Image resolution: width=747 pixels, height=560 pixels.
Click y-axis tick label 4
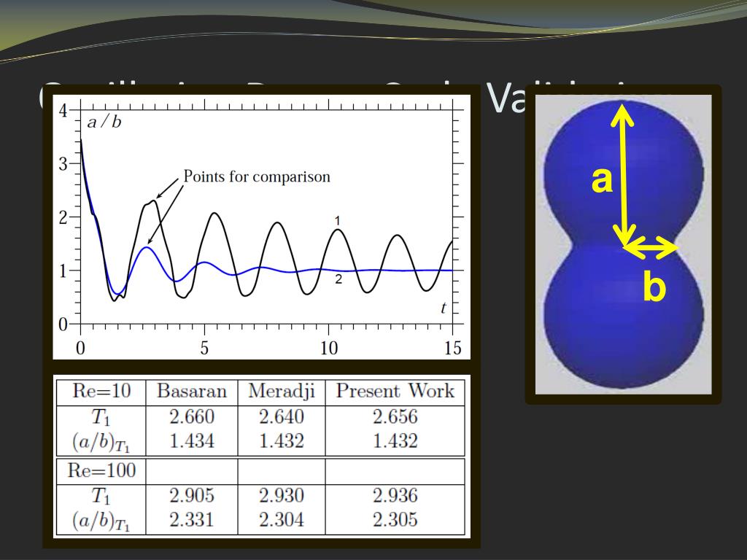pyautogui.click(x=63, y=111)
